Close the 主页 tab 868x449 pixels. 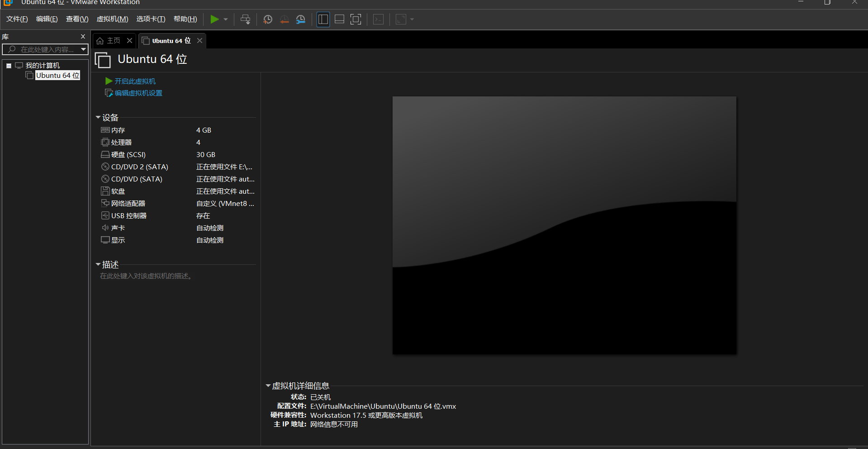click(x=130, y=41)
